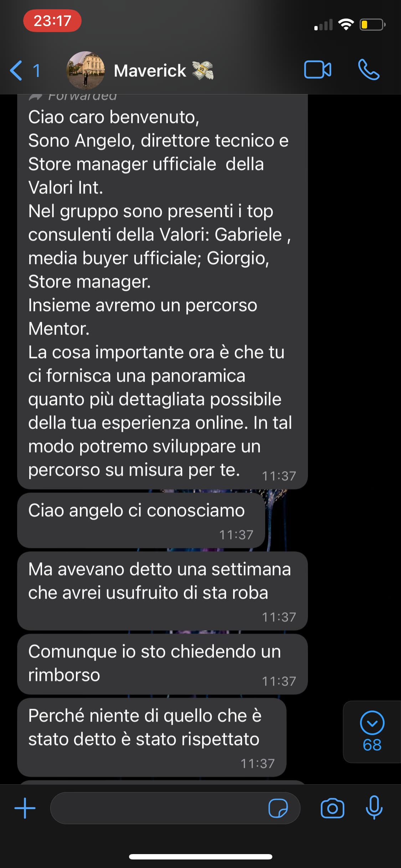Open contact info via the Maverick name
Image resolution: width=401 pixels, height=868 pixels.
click(150, 71)
